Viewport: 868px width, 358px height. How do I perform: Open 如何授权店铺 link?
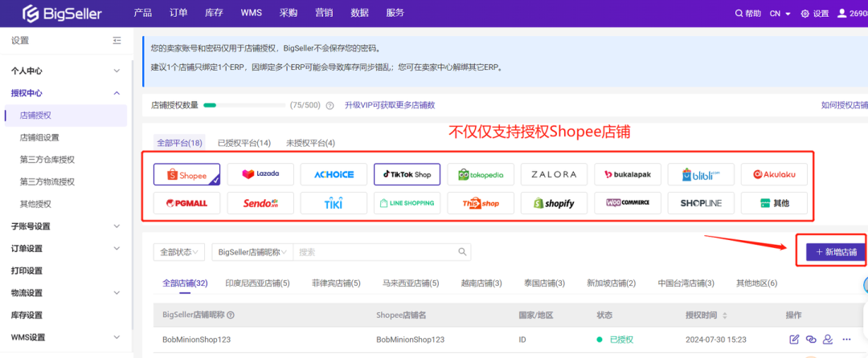tap(844, 105)
